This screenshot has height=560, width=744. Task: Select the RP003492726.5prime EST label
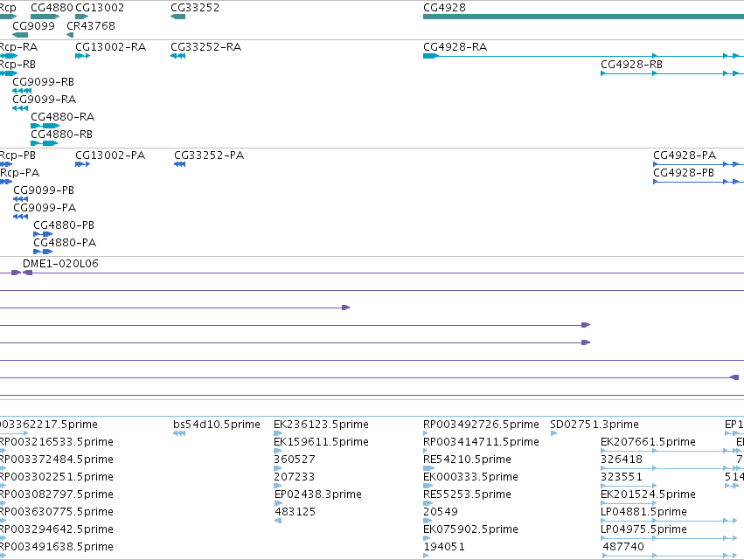[481, 425]
